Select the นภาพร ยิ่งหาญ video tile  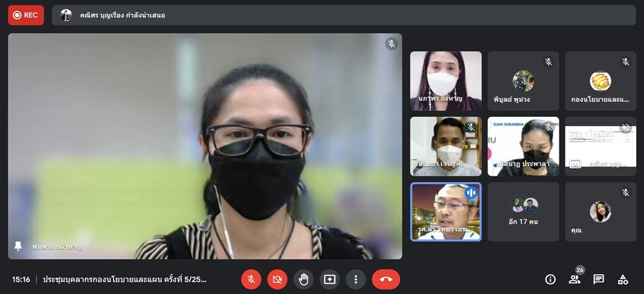pos(446,81)
